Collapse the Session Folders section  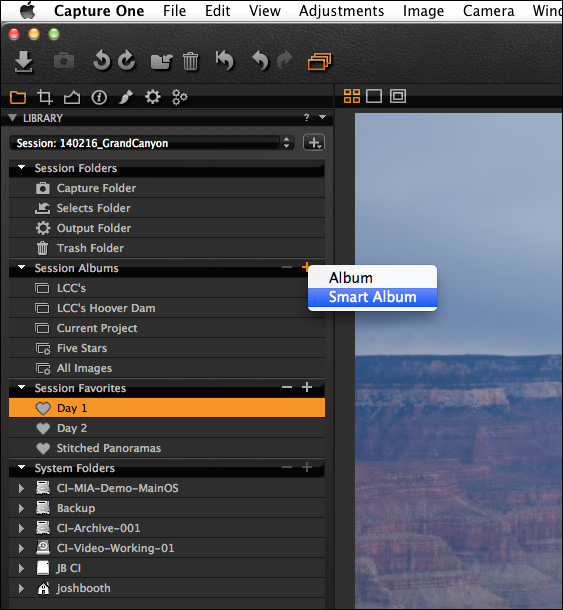pyautogui.click(x=22, y=168)
